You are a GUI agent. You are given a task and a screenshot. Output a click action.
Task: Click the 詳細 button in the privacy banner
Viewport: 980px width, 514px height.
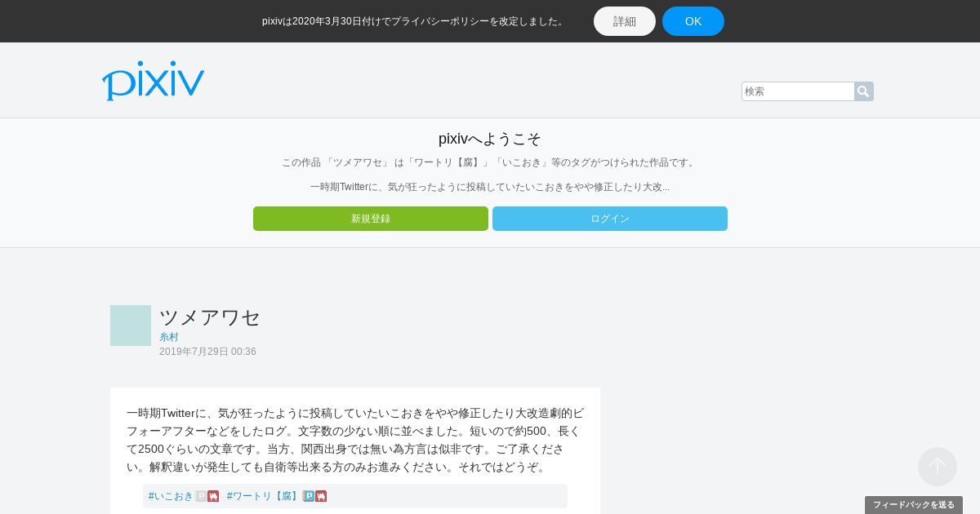tap(625, 21)
